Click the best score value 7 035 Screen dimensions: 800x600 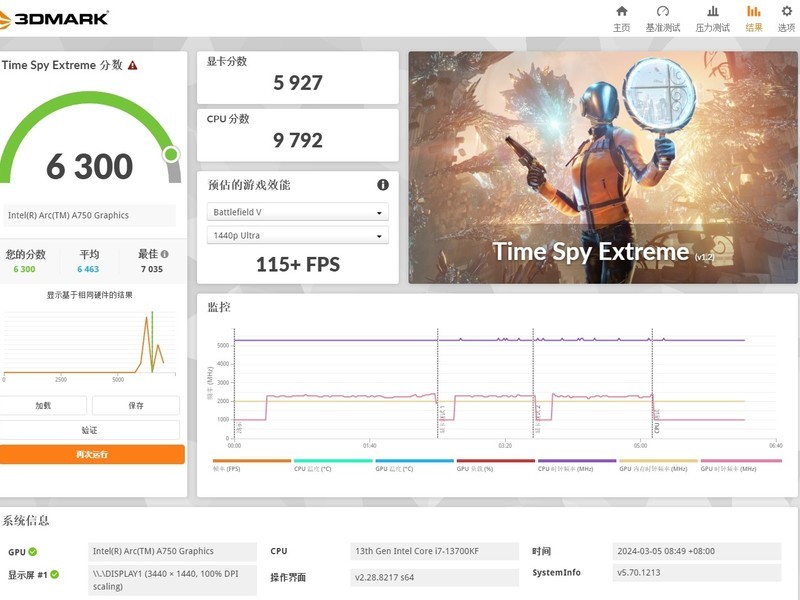[x=152, y=269]
